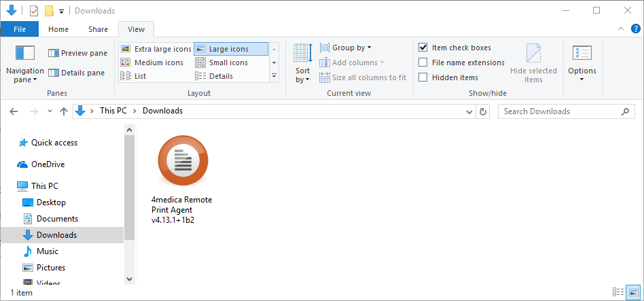
Task: Toggle the Details pane
Action: click(x=76, y=73)
